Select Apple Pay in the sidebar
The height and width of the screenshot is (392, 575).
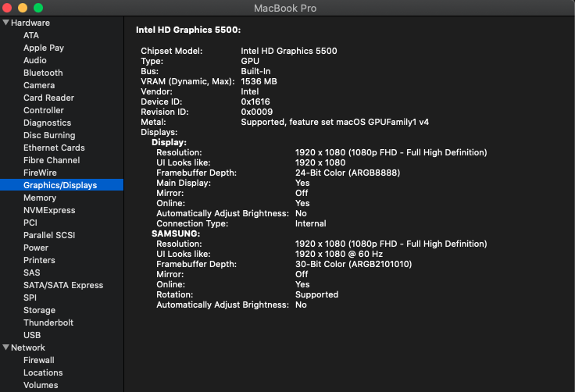(44, 48)
